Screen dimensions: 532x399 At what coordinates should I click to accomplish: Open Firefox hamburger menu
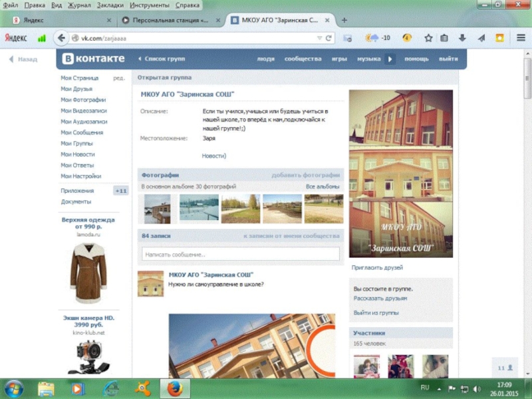tap(521, 38)
